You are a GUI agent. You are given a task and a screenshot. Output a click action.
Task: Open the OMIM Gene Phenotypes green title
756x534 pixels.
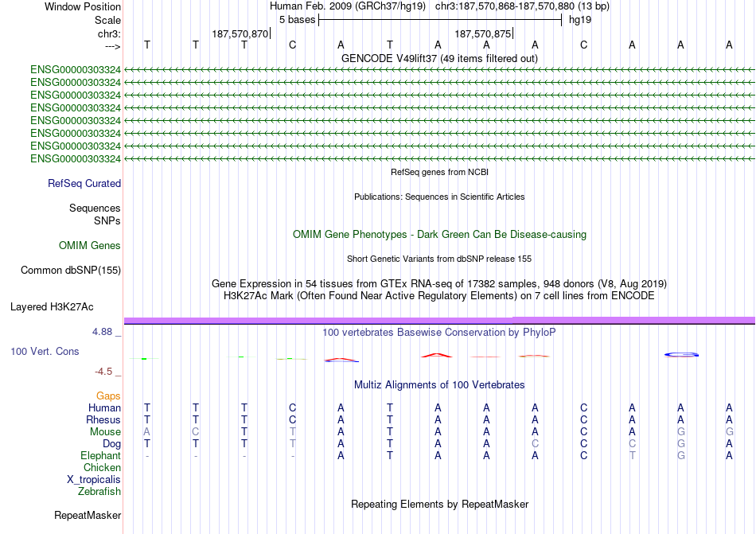click(x=439, y=235)
